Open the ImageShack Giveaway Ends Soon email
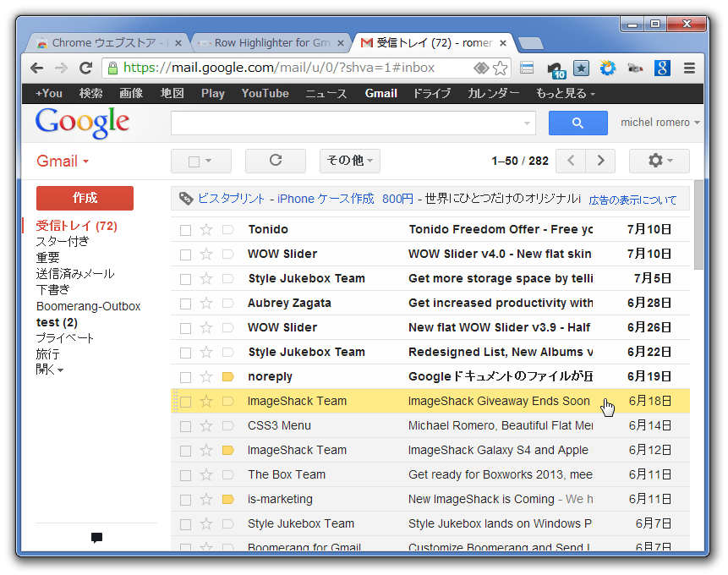Image resolution: width=728 pixels, height=575 pixels. [x=430, y=402]
